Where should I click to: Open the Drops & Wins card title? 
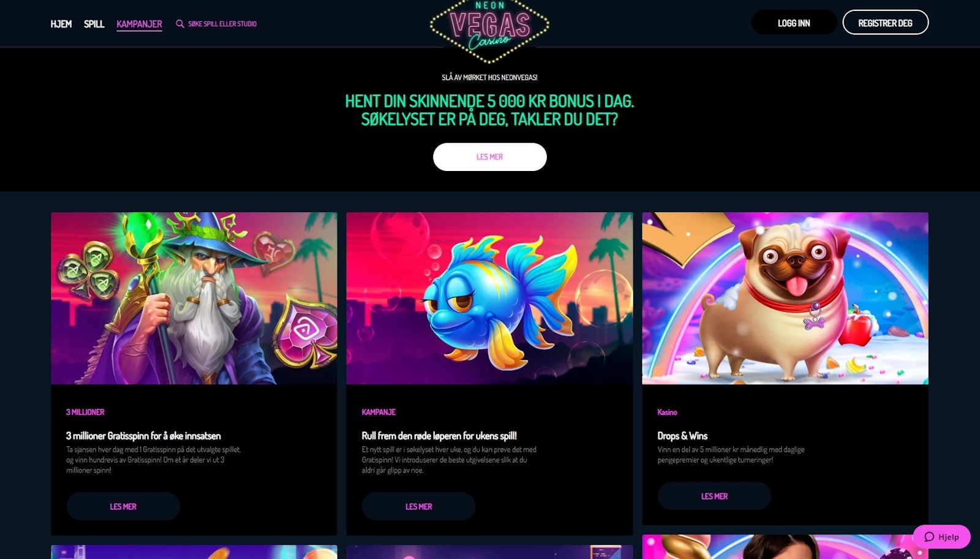coord(682,436)
